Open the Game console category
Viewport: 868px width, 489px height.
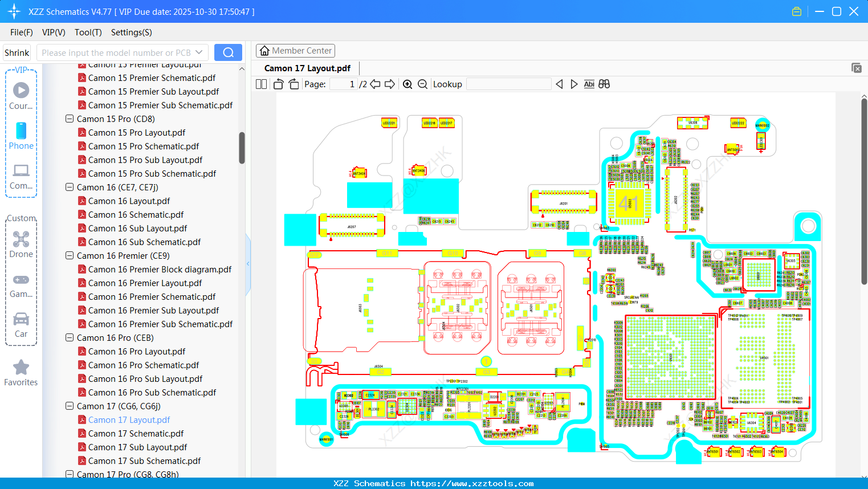pos(21,285)
